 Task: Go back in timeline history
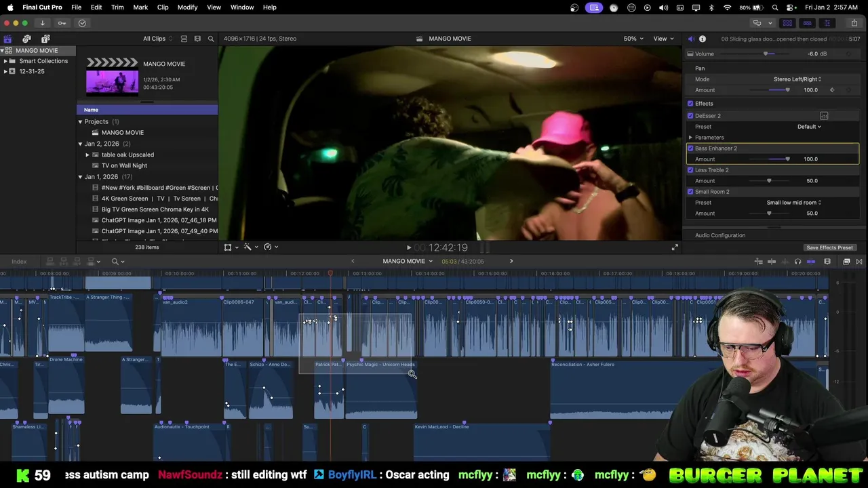(353, 261)
